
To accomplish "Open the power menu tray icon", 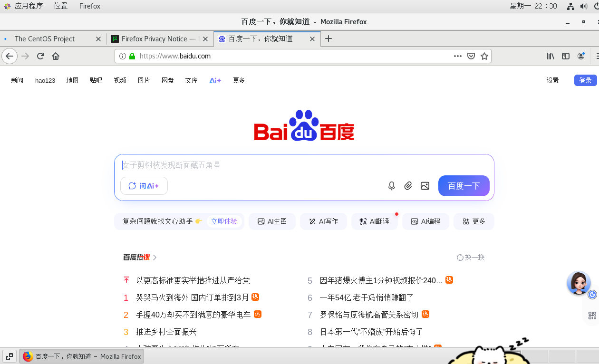I will coord(596,6).
